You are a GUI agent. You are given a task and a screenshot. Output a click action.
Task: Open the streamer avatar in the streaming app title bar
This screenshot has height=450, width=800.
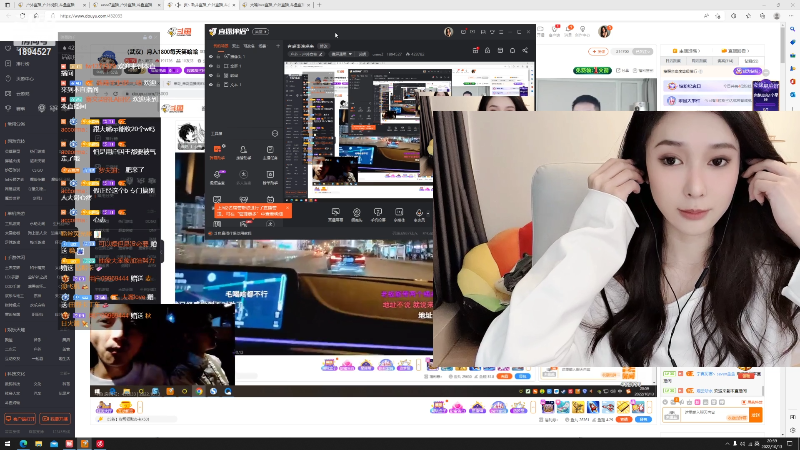tap(448, 32)
